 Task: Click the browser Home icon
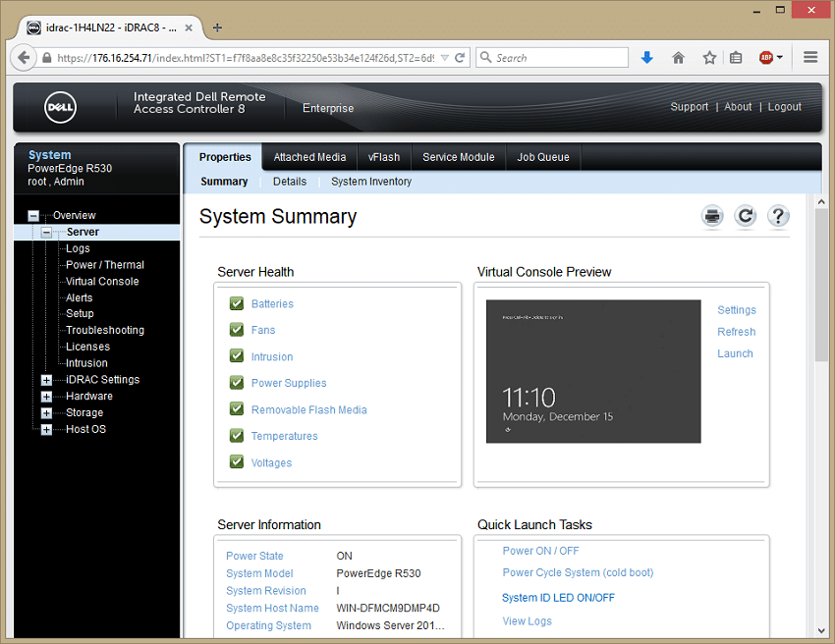tap(678, 58)
